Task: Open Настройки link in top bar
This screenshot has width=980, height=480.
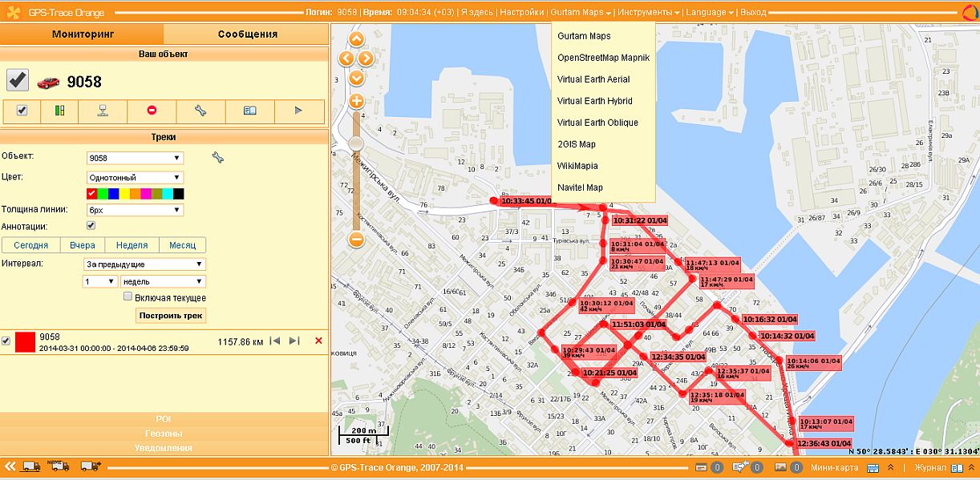Action: [521, 12]
